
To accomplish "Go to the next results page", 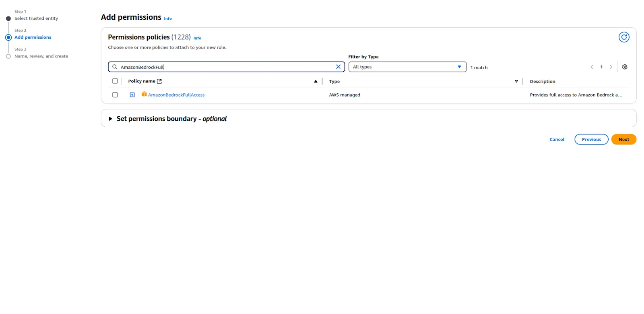I will (611, 67).
